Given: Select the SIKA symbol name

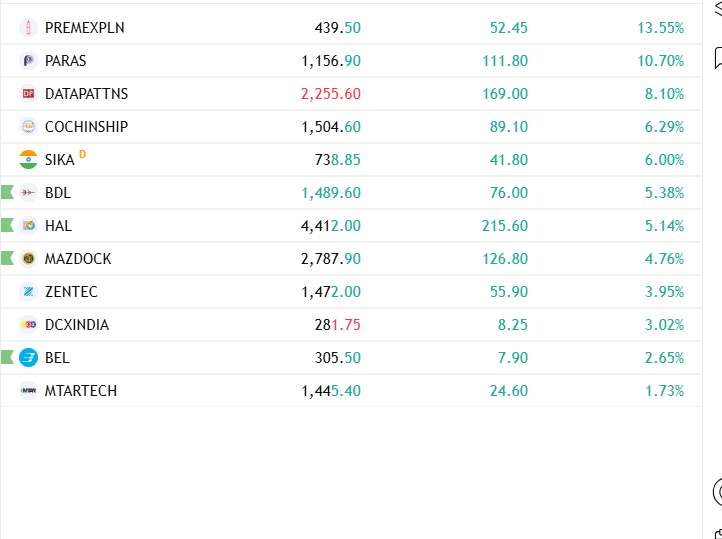Looking at the screenshot, I should pyautogui.click(x=59, y=160).
